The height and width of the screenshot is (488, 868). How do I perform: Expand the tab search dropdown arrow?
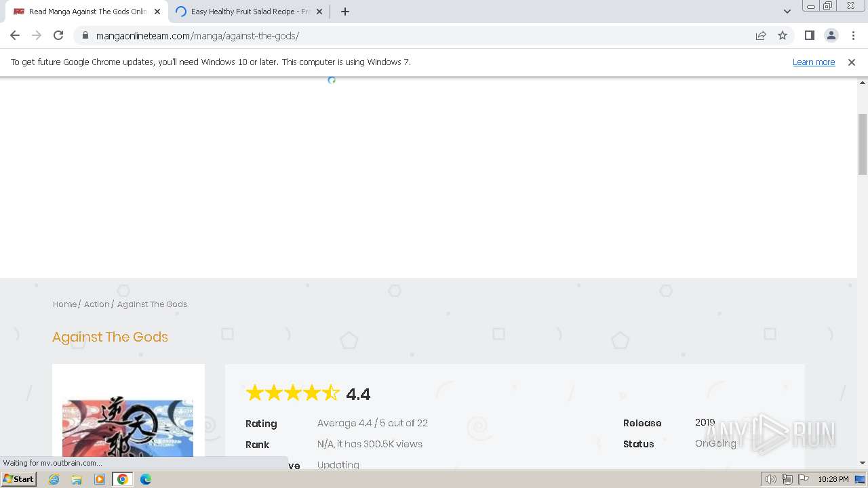coord(787,12)
